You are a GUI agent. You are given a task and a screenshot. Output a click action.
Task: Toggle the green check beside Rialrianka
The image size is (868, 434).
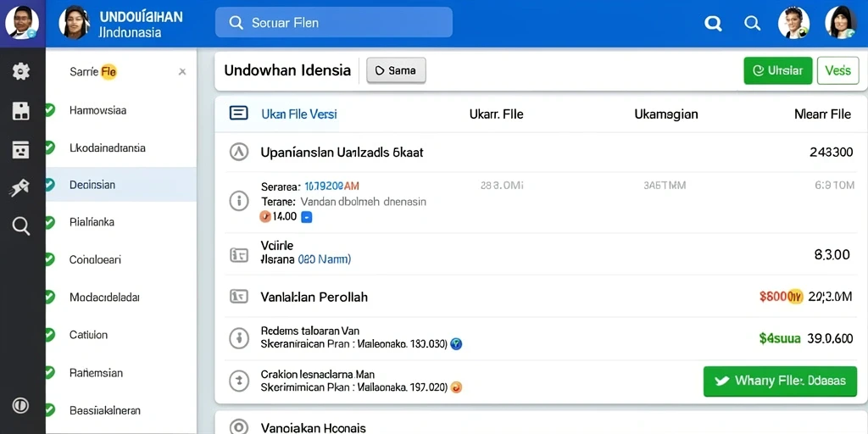coord(49,222)
